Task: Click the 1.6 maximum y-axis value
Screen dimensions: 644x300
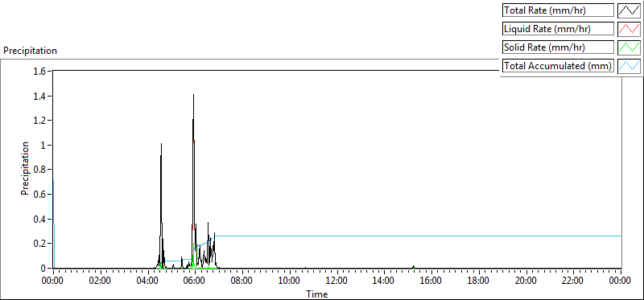Action: [x=43, y=72]
